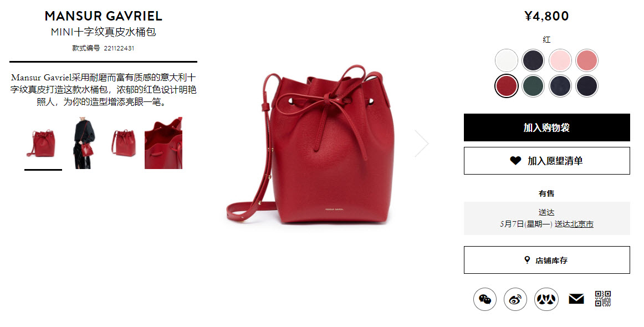The height and width of the screenshot is (327, 644).
Task: Click location pin icon for store stock
Action: (528, 260)
